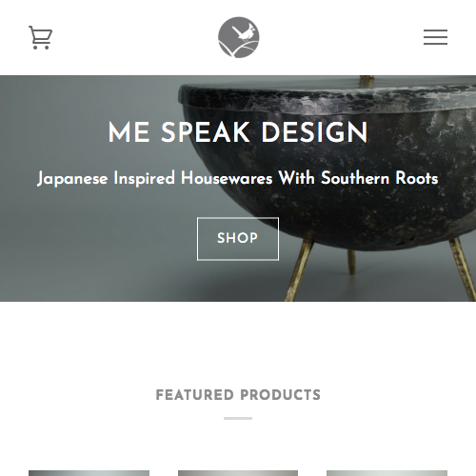
Task: Click the divider under Featured Products
Action: click(x=238, y=418)
